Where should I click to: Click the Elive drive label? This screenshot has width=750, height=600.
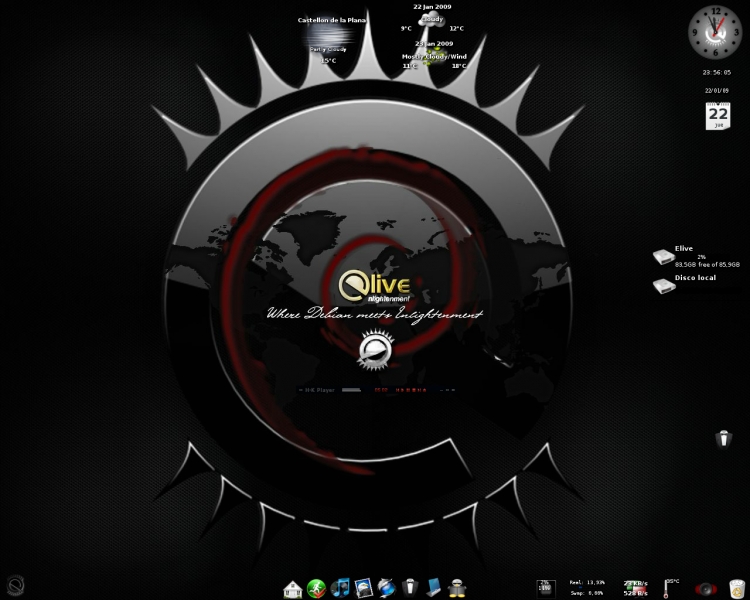coord(684,248)
